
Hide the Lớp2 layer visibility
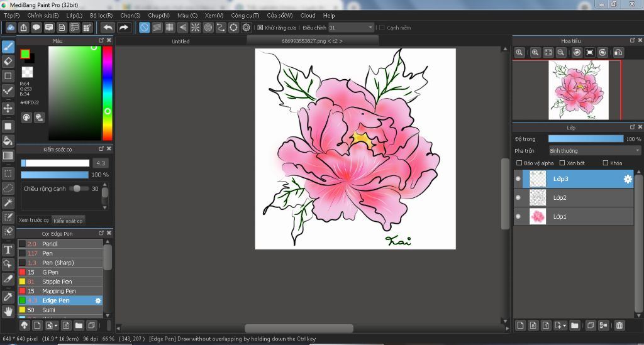coord(518,198)
